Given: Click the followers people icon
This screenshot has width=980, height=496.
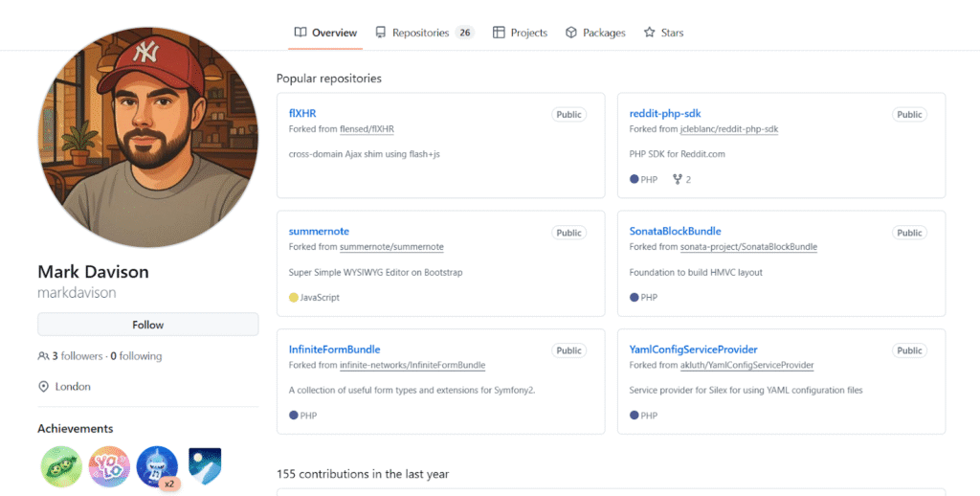Looking at the screenshot, I should [x=43, y=356].
